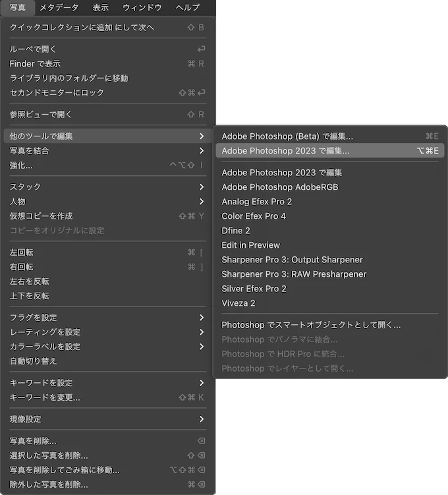Open the ウィンドウ menu
The height and width of the screenshot is (495, 448).
[x=142, y=7]
